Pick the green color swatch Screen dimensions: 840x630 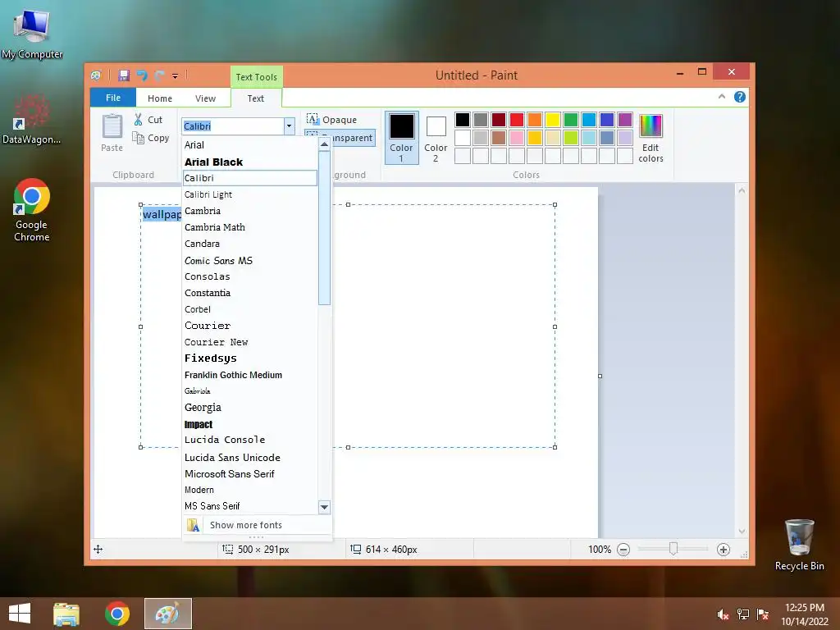click(x=571, y=120)
